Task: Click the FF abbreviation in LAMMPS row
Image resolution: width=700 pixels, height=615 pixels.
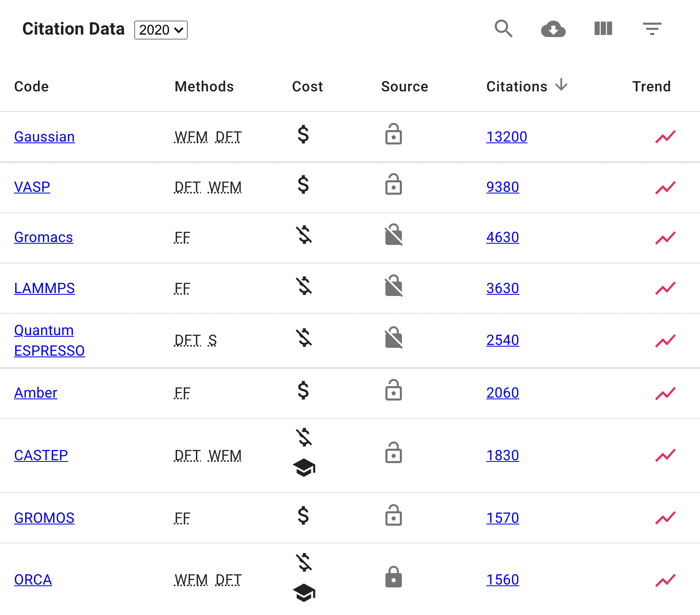Action: 182,288
